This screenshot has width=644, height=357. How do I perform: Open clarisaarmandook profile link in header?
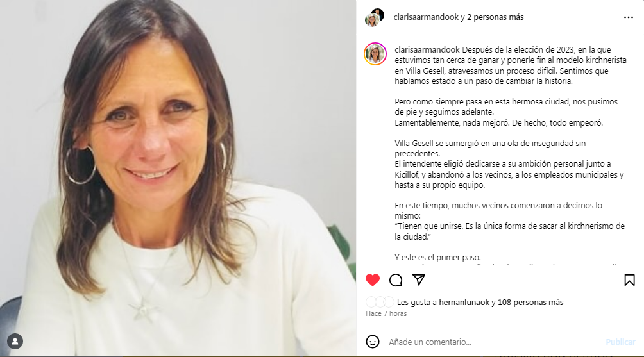[x=426, y=17]
